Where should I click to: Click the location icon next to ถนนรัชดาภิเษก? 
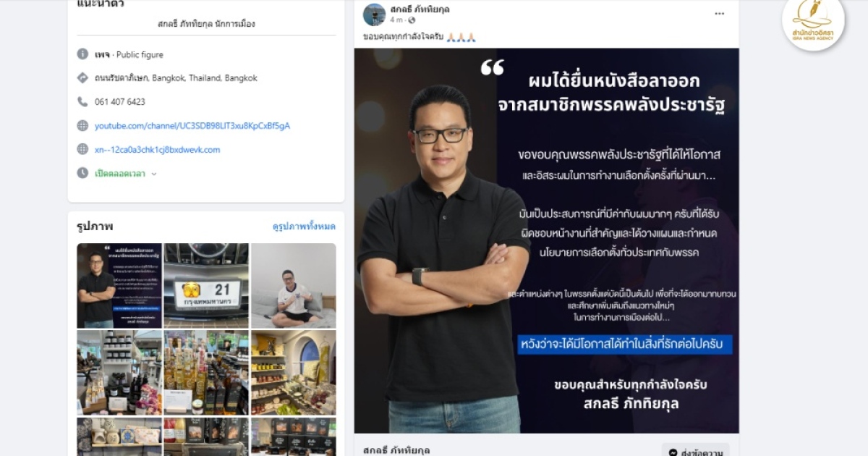pyautogui.click(x=82, y=77)
